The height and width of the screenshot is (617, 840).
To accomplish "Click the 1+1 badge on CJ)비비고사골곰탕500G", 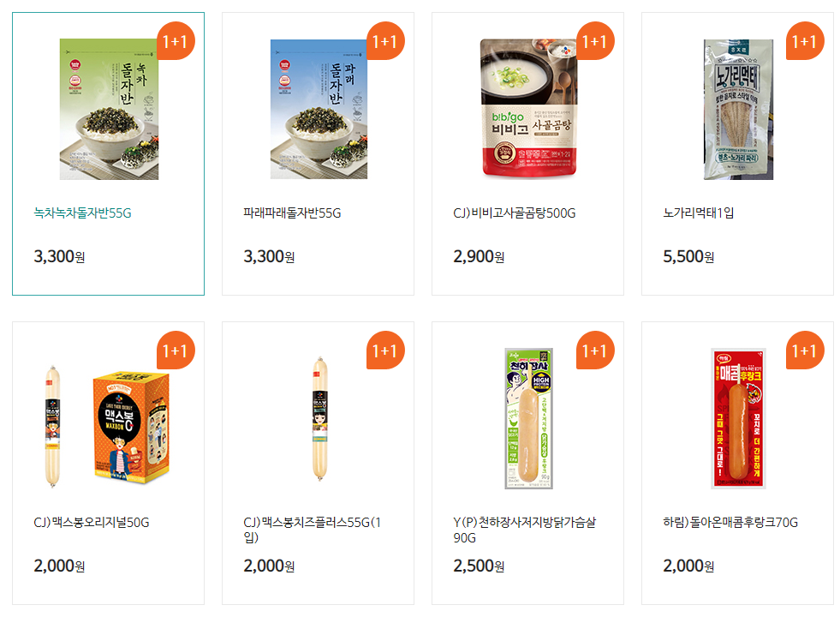I will click(x=595, y=41).
